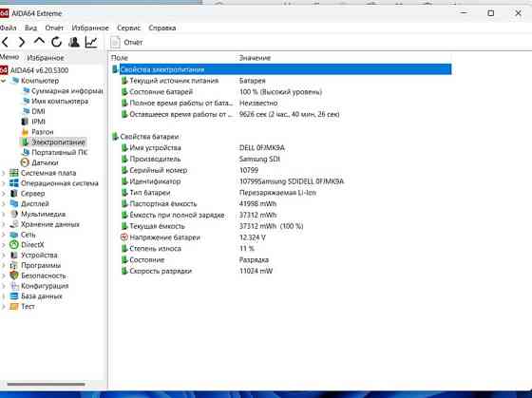
Task: Expand the Сеть node
Action: coord(4,235)
